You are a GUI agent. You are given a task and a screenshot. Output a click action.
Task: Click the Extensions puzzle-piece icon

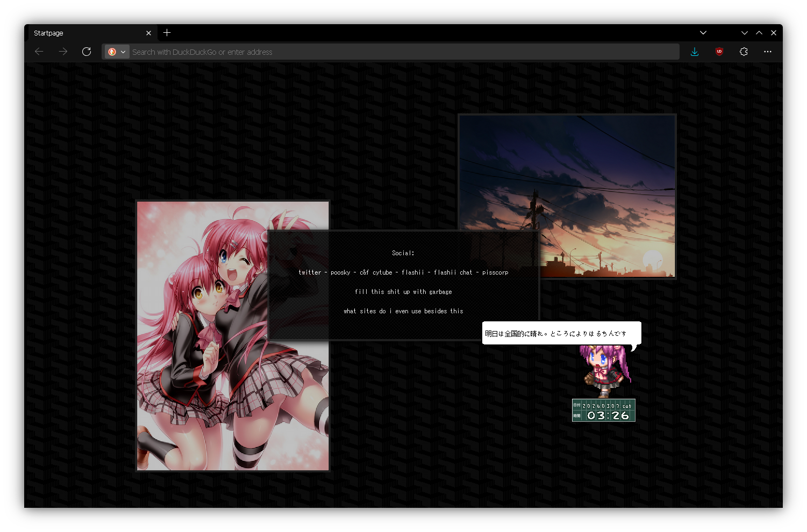tap(744, 52)
